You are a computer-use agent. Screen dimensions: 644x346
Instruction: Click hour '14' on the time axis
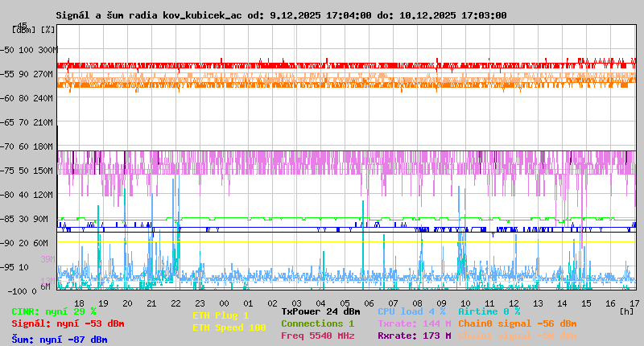pos(562,303)
